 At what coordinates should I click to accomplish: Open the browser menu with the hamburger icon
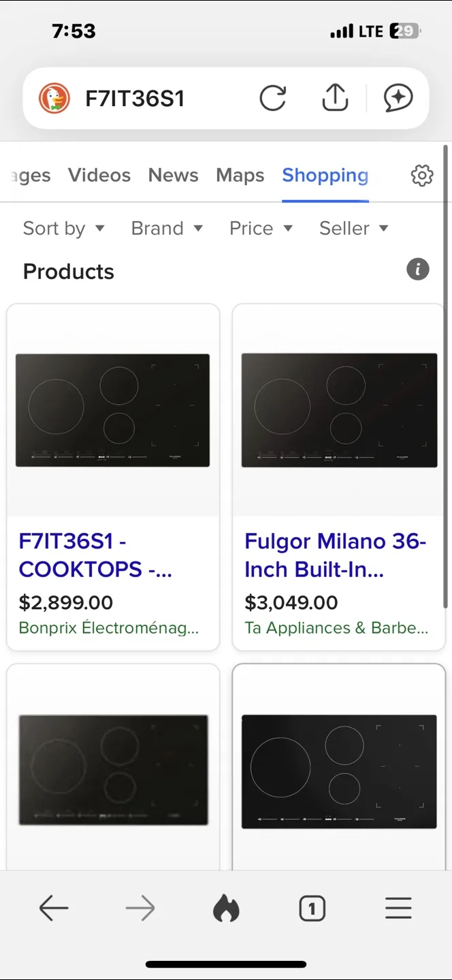coord(398,908)
